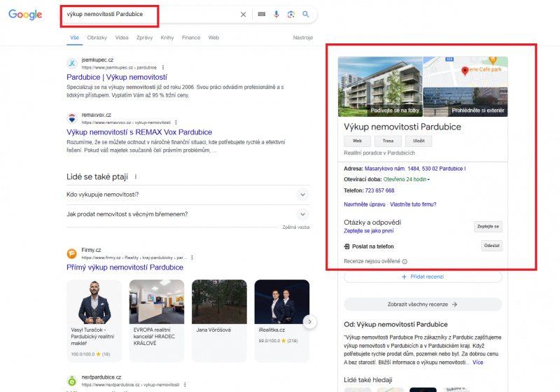Image resolution: width=560 pixels, height=392 pixels.
Task: Click the www.jsemkupec.cz breadcrumb URL
Action: (119, 67)
